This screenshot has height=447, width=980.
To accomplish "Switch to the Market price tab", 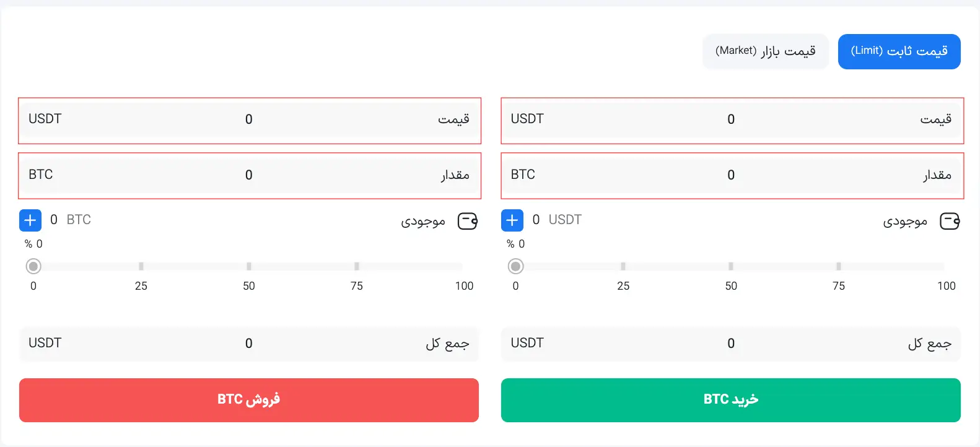I will [765, 51].
